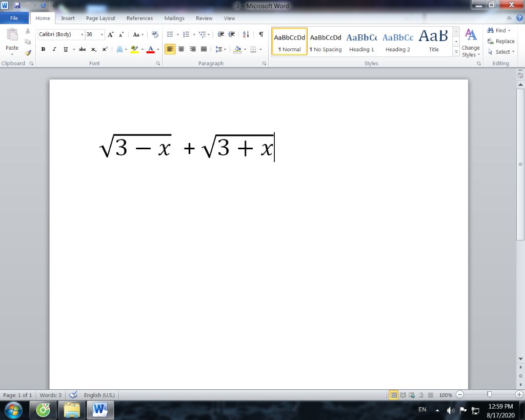Click the Save icon in quick access toolbar
Image resolution: width=525 pixels, height=420 pixels.
coord(17,5)
